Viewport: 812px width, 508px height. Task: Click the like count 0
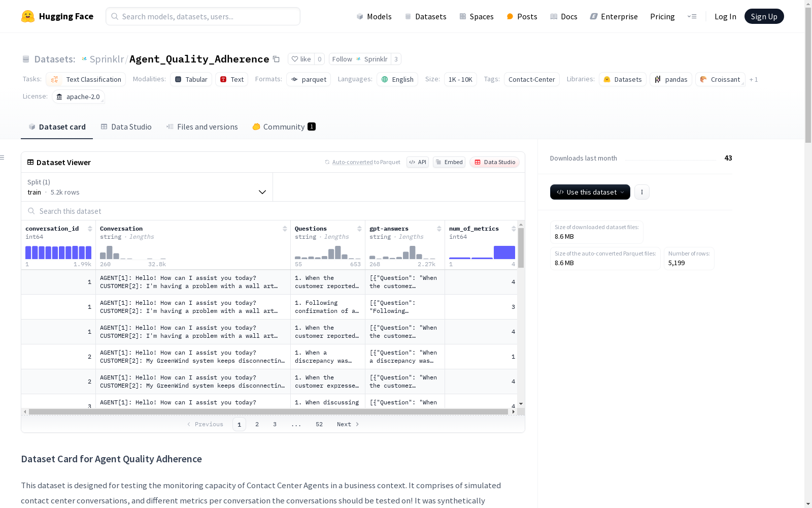pyautogui.click(x=320, y=59)
